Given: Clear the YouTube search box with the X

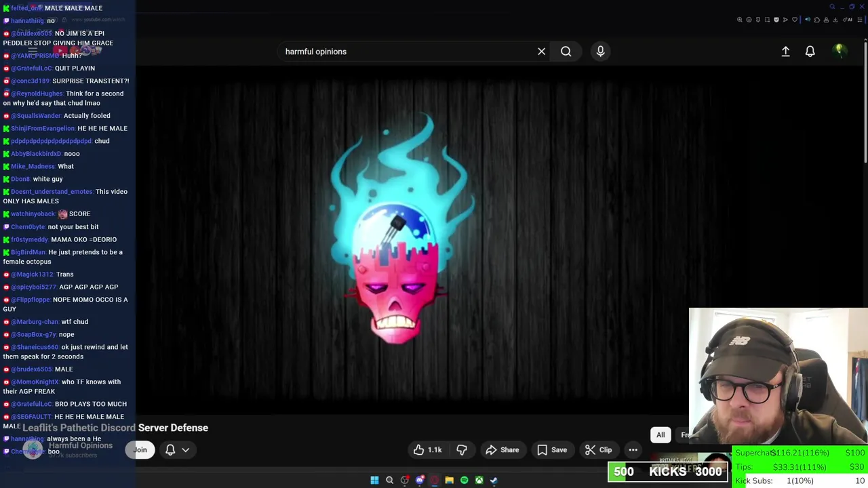Looking at the screenshot, I should pyautogui.click(x=541, y=52).
